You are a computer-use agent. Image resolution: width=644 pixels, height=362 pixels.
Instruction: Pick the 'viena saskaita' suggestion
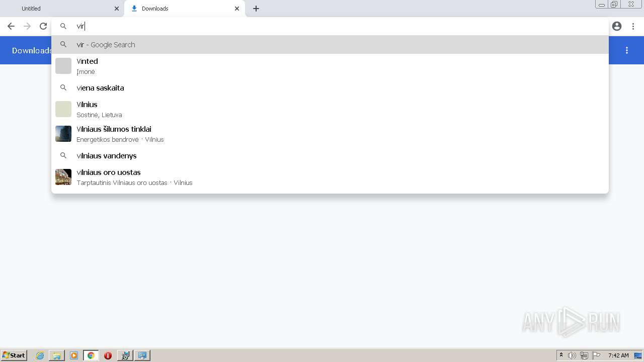coord(330,88)
